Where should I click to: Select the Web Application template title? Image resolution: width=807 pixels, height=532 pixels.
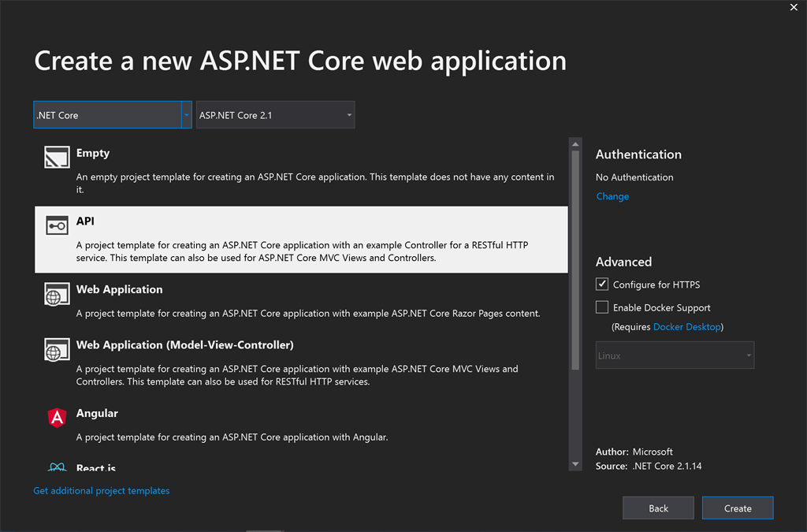point(120,289)
